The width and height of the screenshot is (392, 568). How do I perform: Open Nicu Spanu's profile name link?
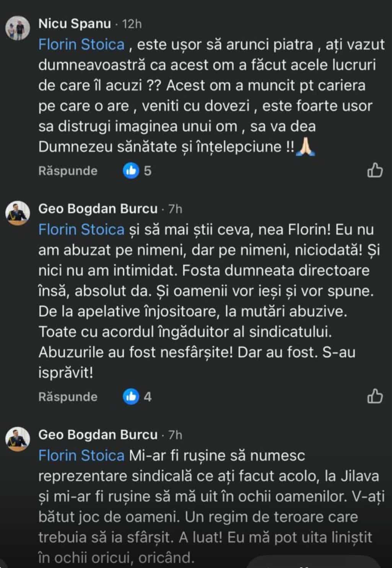[x=75, y=24]
